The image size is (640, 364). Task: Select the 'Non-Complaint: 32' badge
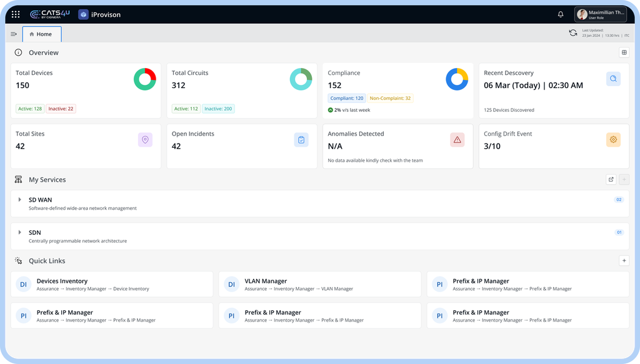[x=390, y=98]
